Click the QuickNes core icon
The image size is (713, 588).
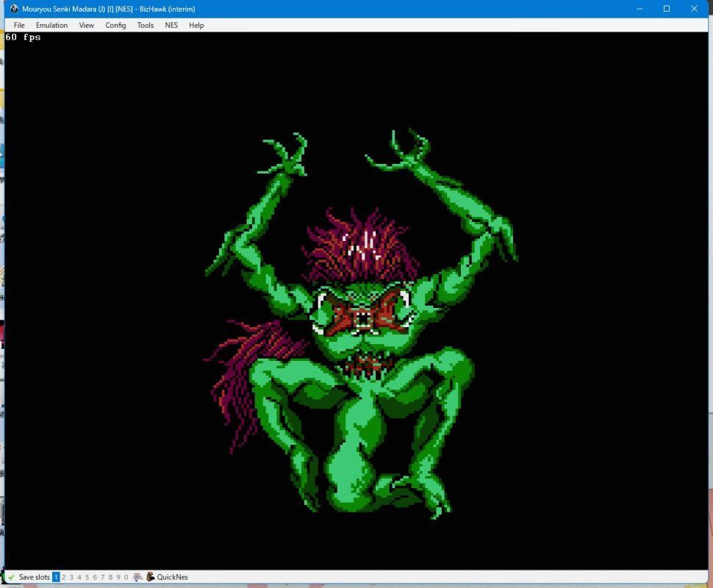pyautogui.click(x=151, y=577)
